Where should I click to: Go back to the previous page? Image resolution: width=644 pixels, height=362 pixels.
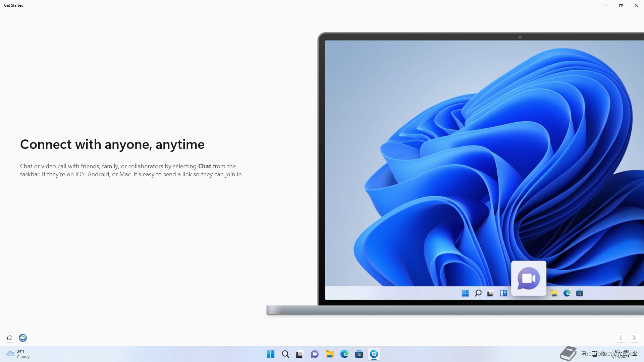tap(621, 338)
